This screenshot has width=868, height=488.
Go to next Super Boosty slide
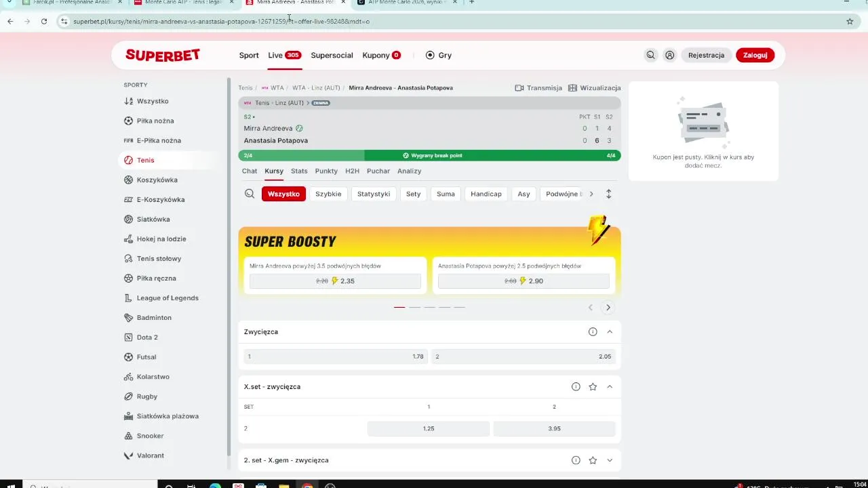tap(608, 307)
